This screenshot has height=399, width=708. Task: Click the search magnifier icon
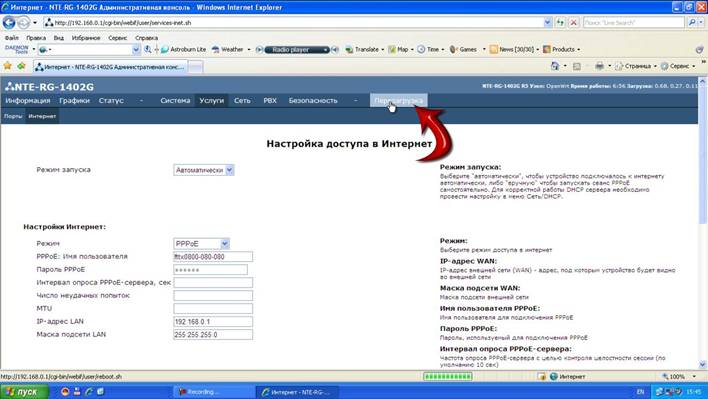[692, 22]
